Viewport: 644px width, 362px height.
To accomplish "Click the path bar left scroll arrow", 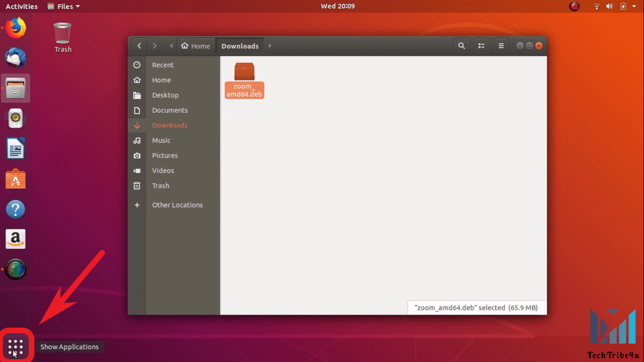I will [171, 46].
